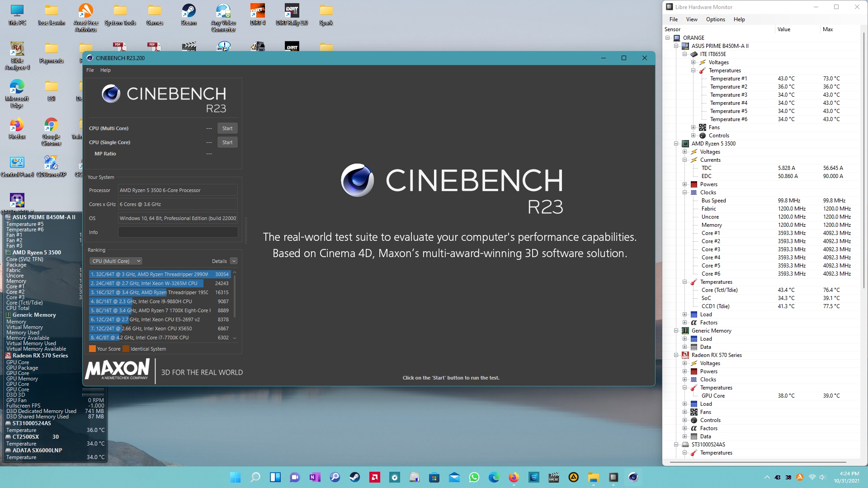The image size is (868, 488).
Task: Click the ST31000524AS hard drive icon
Action: click(x=685, y=445)
